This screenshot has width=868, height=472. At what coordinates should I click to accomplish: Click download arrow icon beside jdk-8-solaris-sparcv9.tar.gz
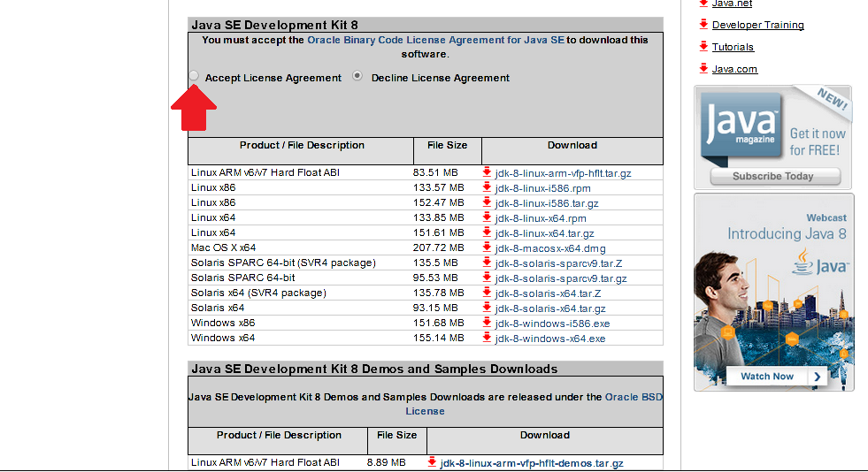coord(487,277)
